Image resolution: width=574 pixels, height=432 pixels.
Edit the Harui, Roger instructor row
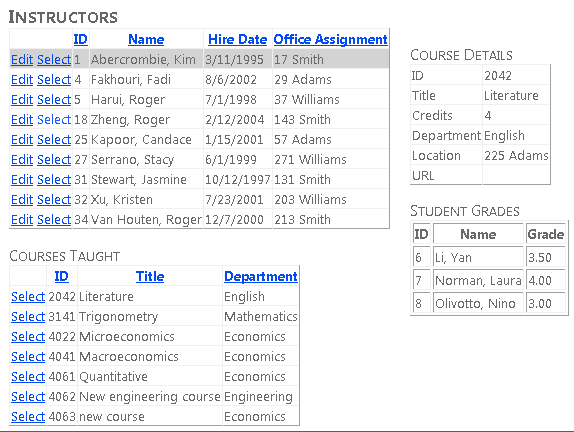[22, 100]
